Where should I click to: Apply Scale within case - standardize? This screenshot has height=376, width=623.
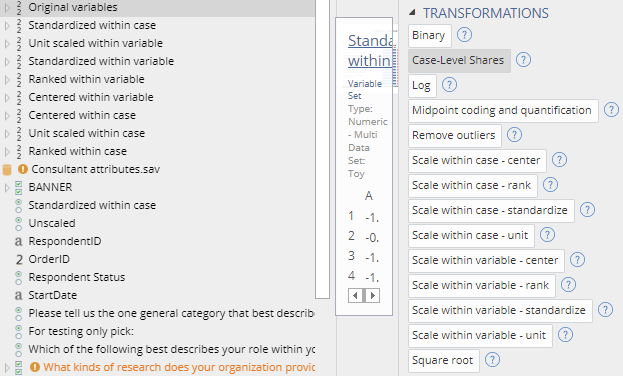pos(491,211)
